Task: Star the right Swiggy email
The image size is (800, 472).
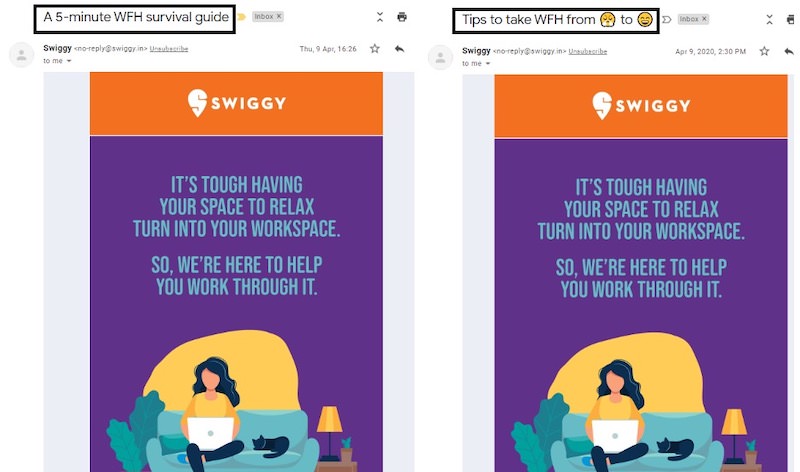Action: (x=764, y=51)
